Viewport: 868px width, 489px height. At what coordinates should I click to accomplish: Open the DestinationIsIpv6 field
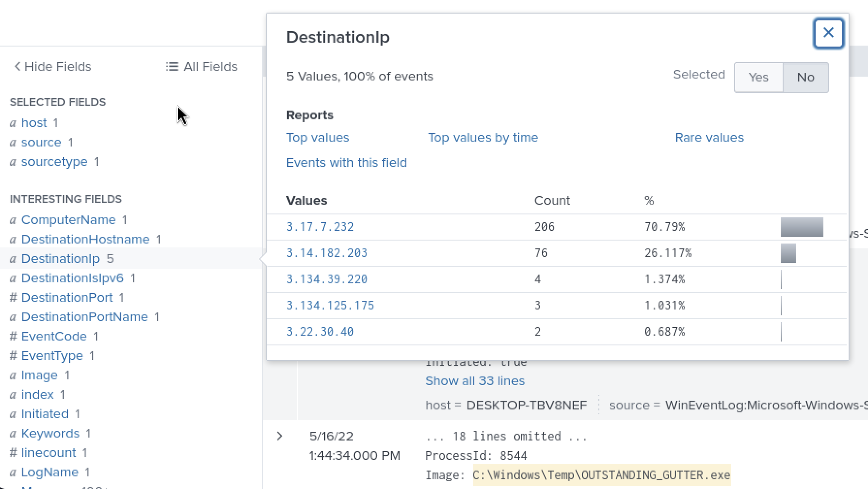pyautogui.click(x=72, y=278)
